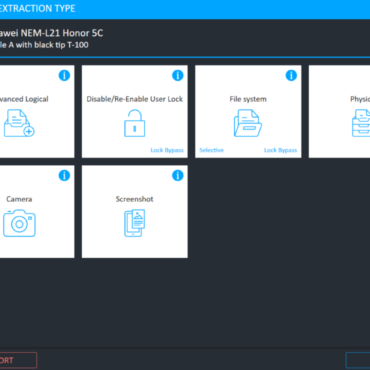Choose the Screenshot tile label
The image size is (370, 370).
pyautogui.click(x=135, y=199)
